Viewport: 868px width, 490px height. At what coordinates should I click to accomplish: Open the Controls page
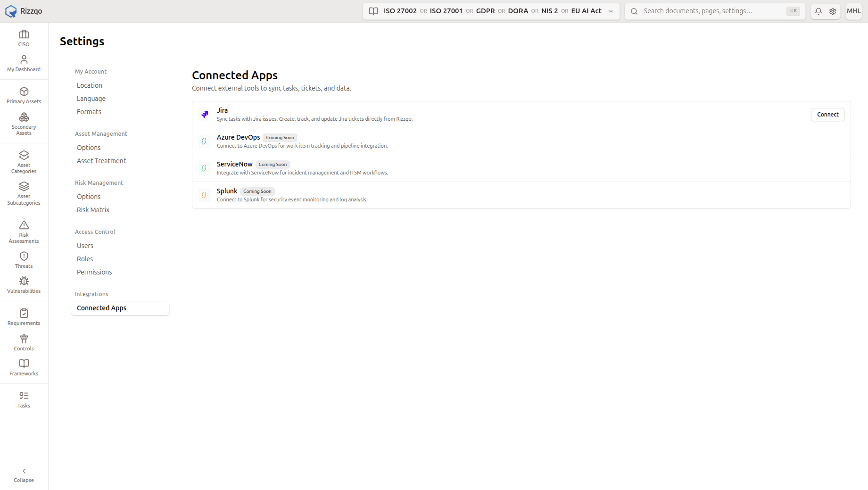(24, 343)
